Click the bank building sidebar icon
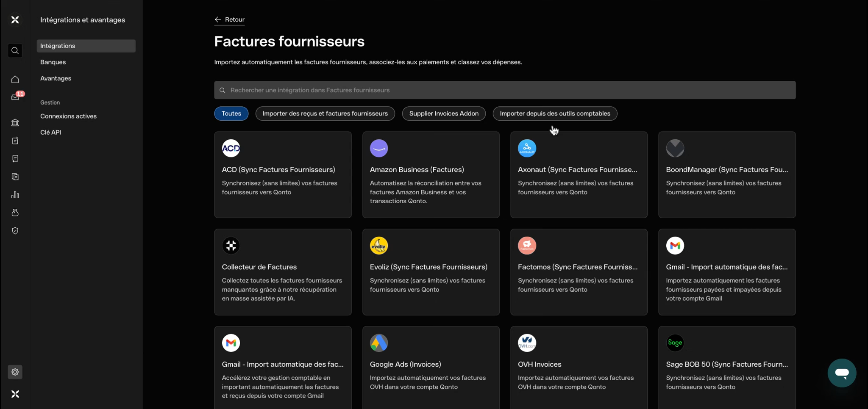The height and width of the screenshot is (409, 868). click(x=15, y=123)
